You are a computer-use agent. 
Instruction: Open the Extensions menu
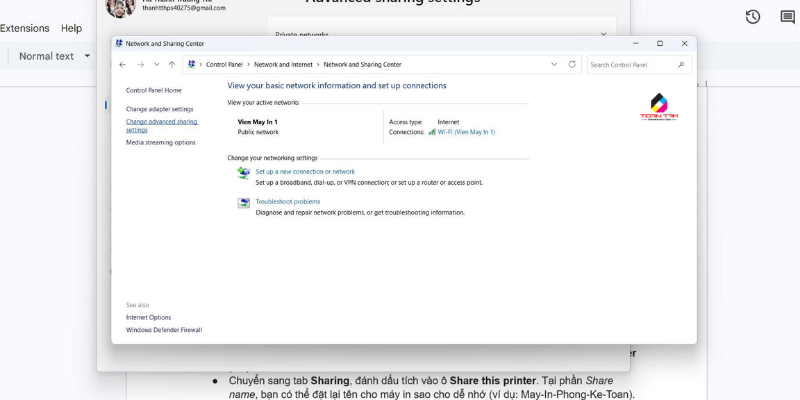point(25,28)
